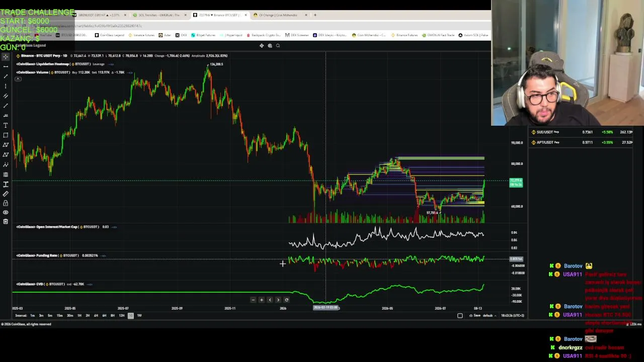Lock all drawings with padlock icon

coord(6,203)
